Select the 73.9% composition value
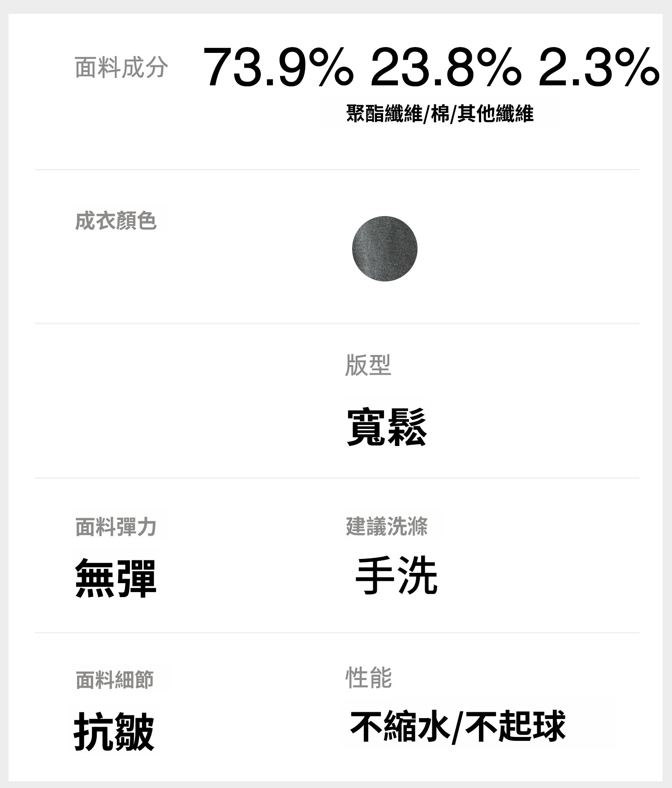Viewport: 672px width, 788px height. click(278, 67)
